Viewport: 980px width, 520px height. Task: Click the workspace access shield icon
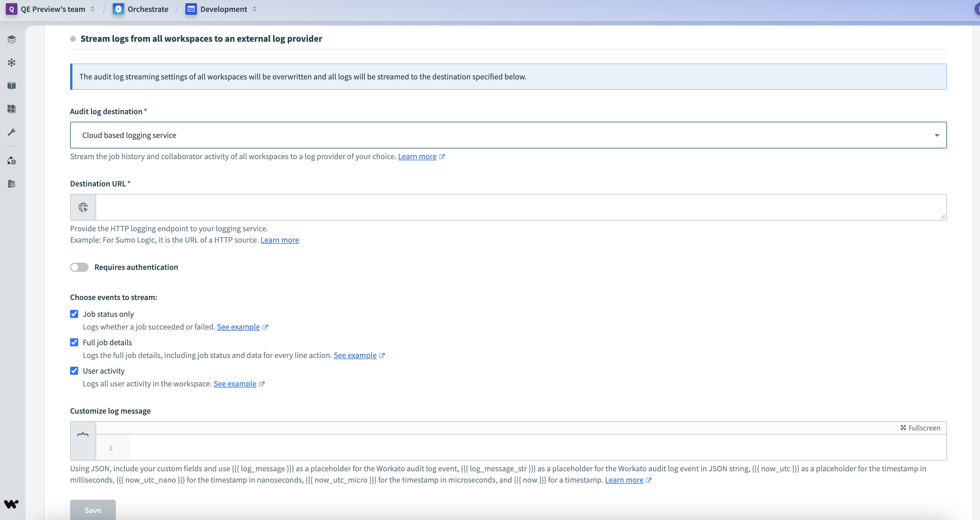tap(11, 161)
